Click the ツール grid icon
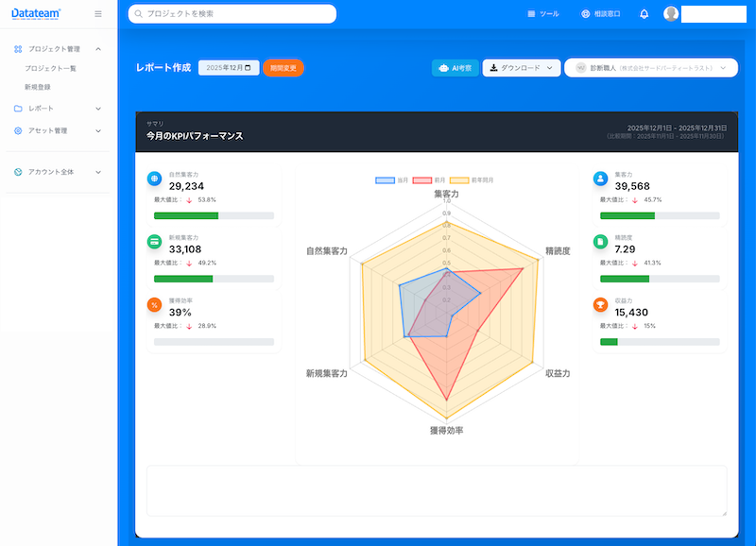Screen dimensions: 756x546 click(x=531, y=14)
